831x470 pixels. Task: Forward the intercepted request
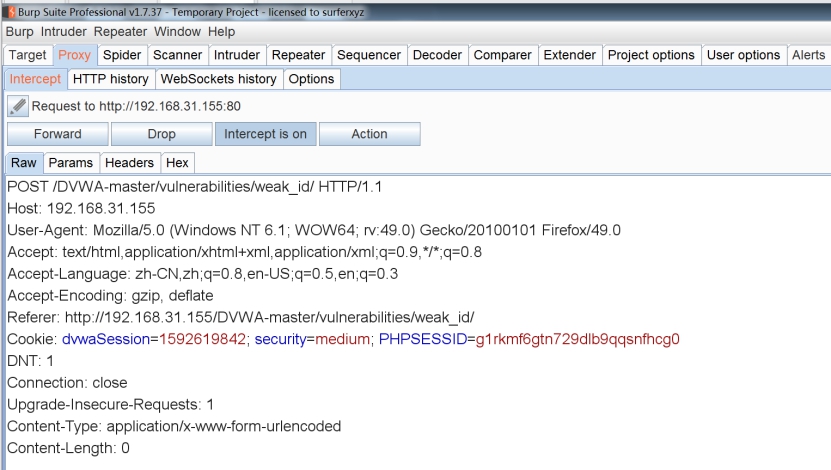58,134
